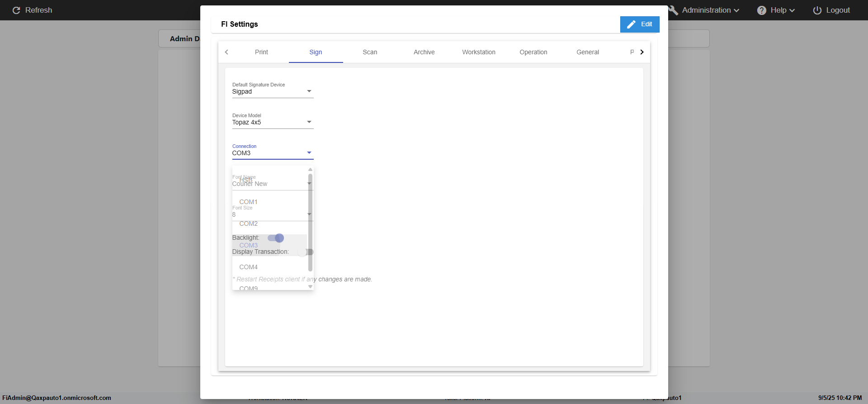Image resolution: width=868 pixels, height=404 pixels.
Task: Click the Help question mark icon
Action: click(x=762, y=10)
